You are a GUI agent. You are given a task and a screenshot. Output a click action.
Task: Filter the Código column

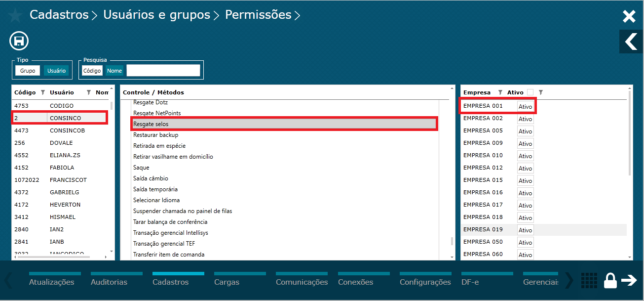(x=42, y=92)
